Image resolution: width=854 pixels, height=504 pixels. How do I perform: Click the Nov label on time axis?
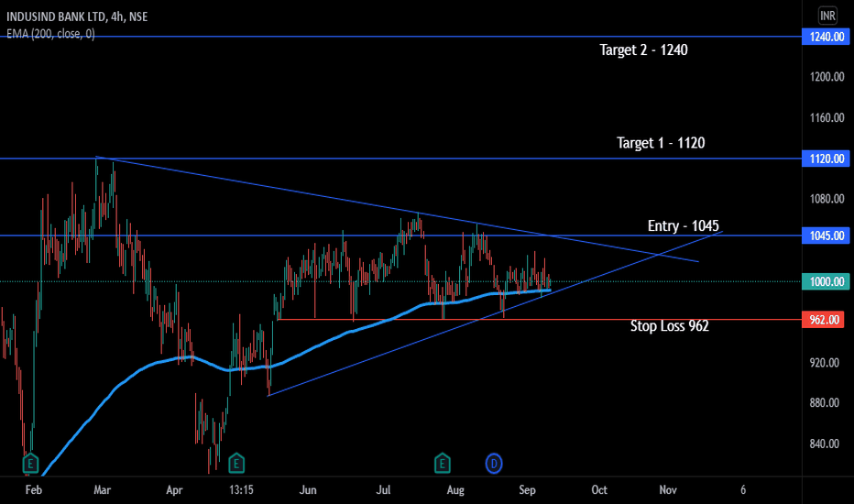coord(668,490)
